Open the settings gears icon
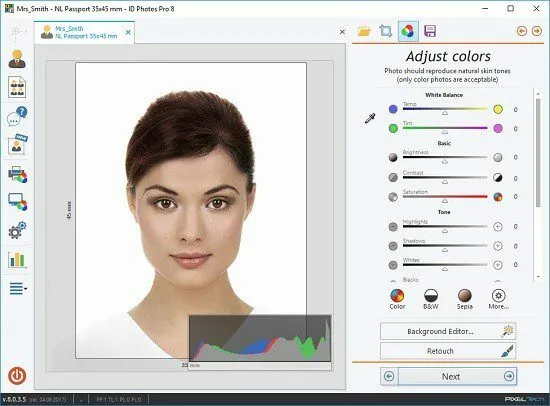Screen dimensions: 550x406 click(17, 230)
